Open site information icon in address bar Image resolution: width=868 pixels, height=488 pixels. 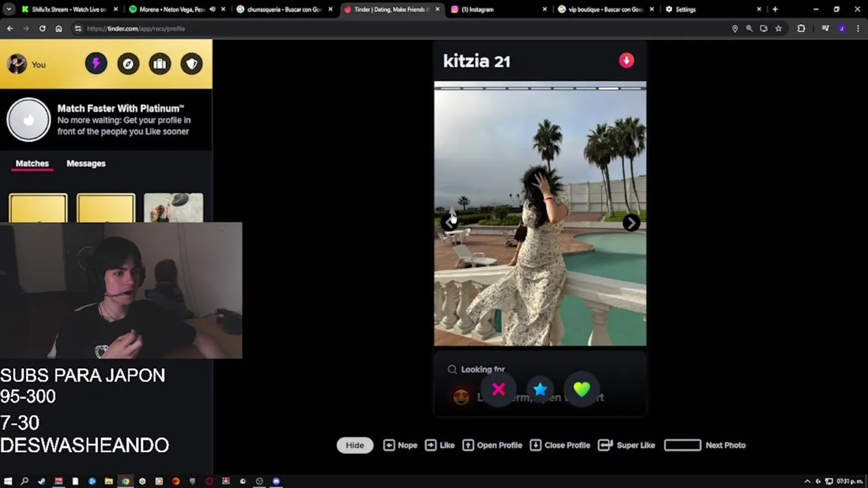click(x=78, y=28)
